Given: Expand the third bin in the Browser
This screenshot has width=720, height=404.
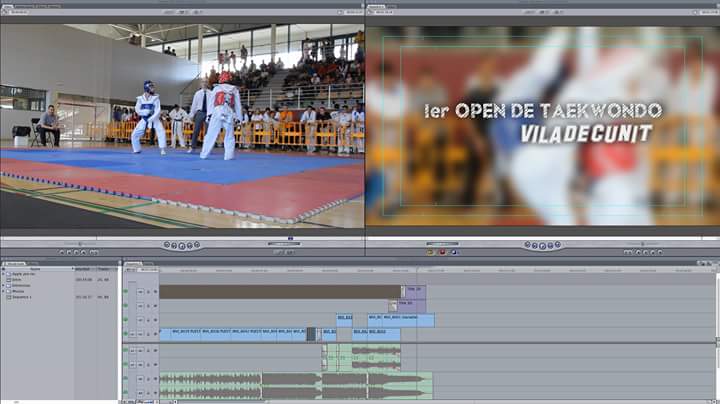Looking at the screenshot, I should 4,286.
